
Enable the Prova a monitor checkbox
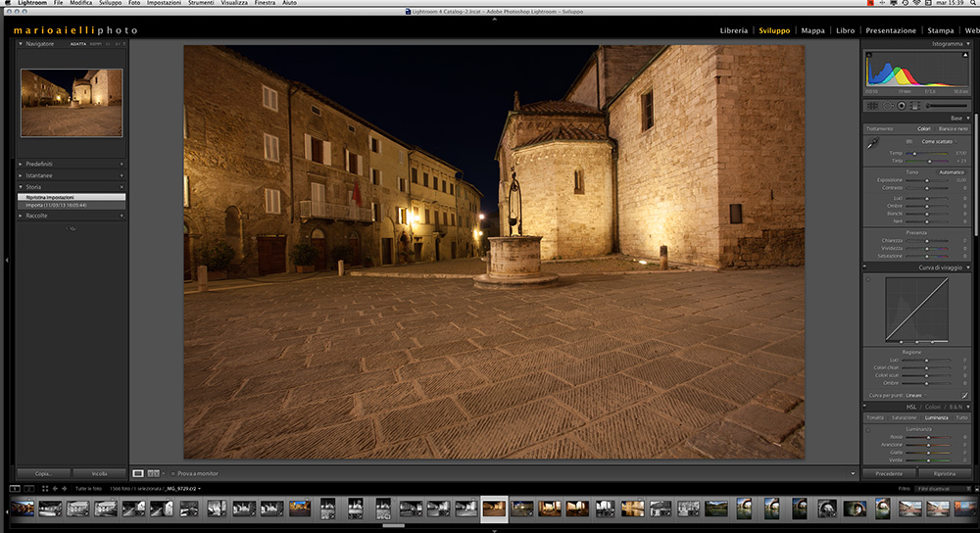tap(171, 473)
